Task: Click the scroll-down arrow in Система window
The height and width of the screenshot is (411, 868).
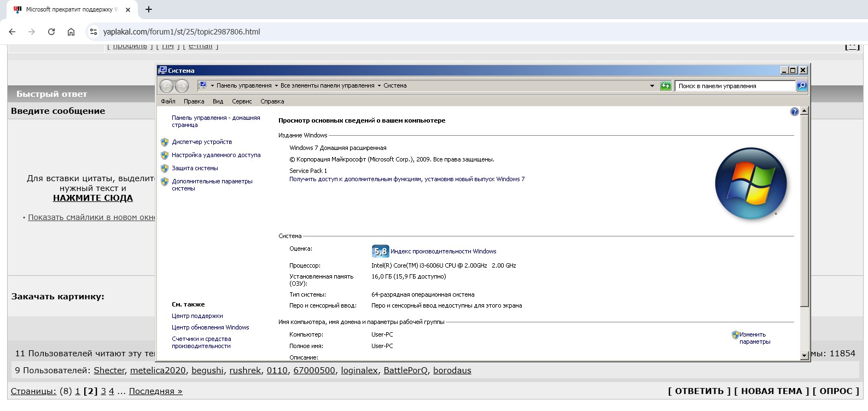Action: point(804,355)
